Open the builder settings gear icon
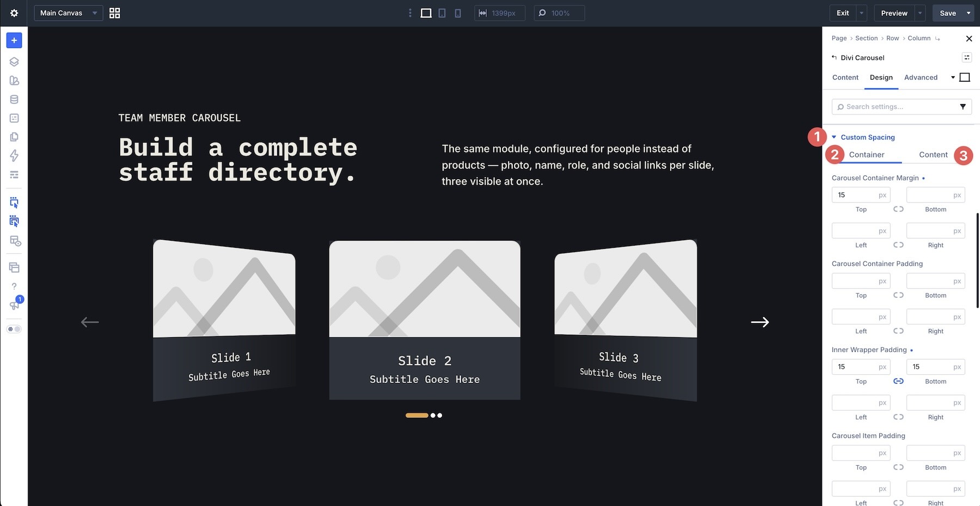This screenshot has width=980, height=506. point(14,13)
